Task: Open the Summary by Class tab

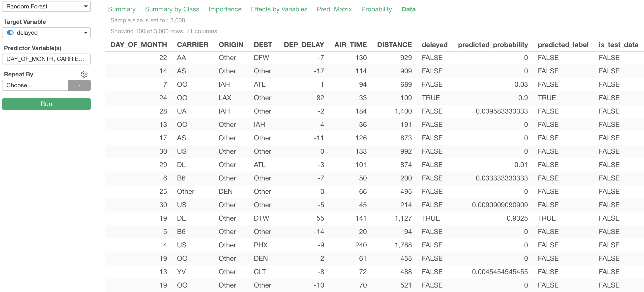Action: coord(172,9)
